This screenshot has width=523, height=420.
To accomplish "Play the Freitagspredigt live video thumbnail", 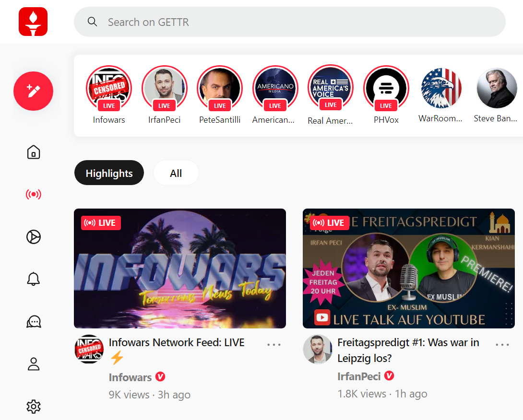I will [409, 268].
